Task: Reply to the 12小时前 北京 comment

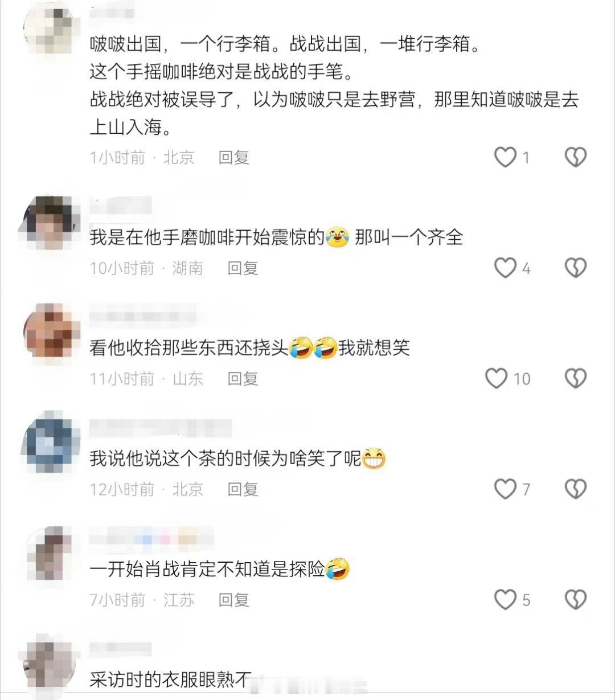Action: 243,489
